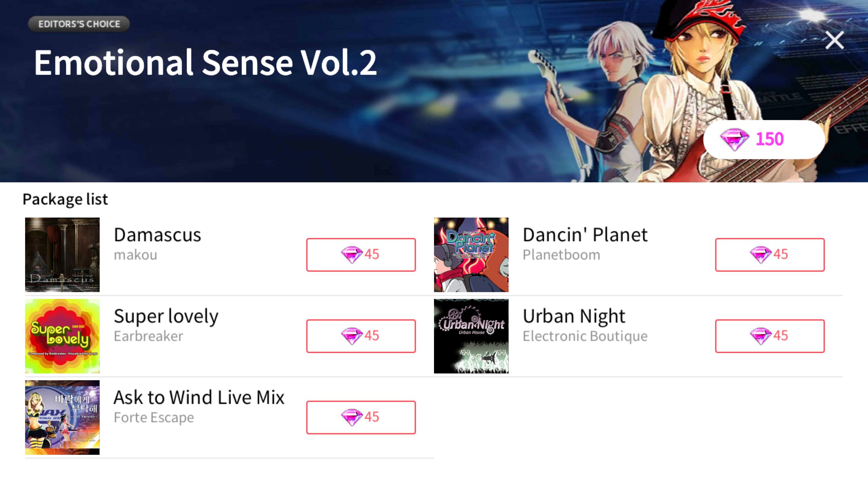The height and width of the screenshot is (488, 868).
Task: Select the Super lovely song title
Action: point(166,316)
